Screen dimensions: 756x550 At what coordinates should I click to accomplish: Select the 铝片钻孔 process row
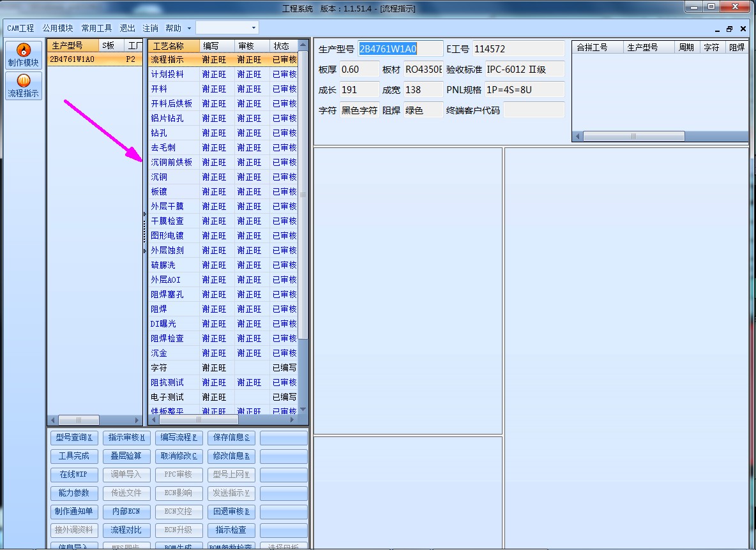[x=223, y=118]
